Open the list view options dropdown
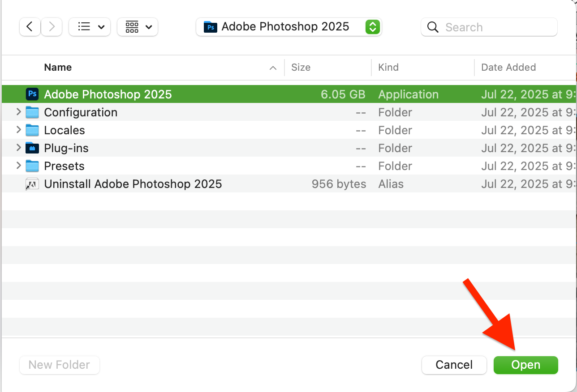This screenshot has height=392, width=577. pyautogui.click(x=90, y=27)
